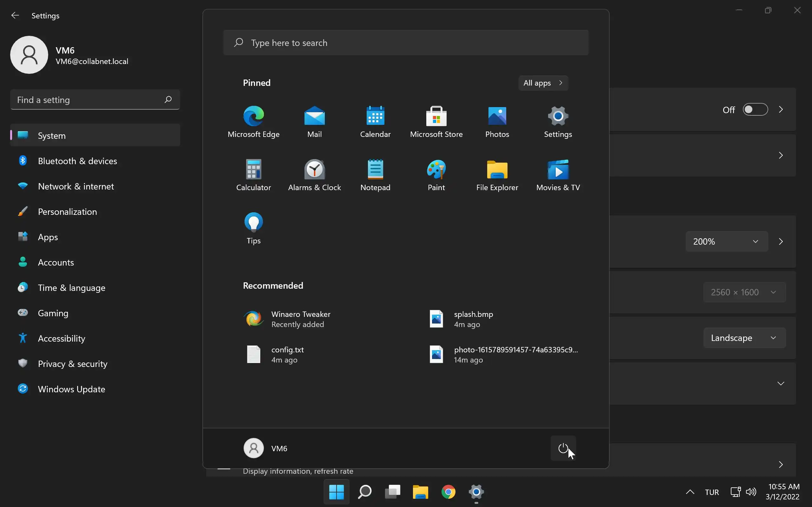The height and width of the screenshot is (507, 812).
Task: Click the Type here to search box
Action: (405, 42)
